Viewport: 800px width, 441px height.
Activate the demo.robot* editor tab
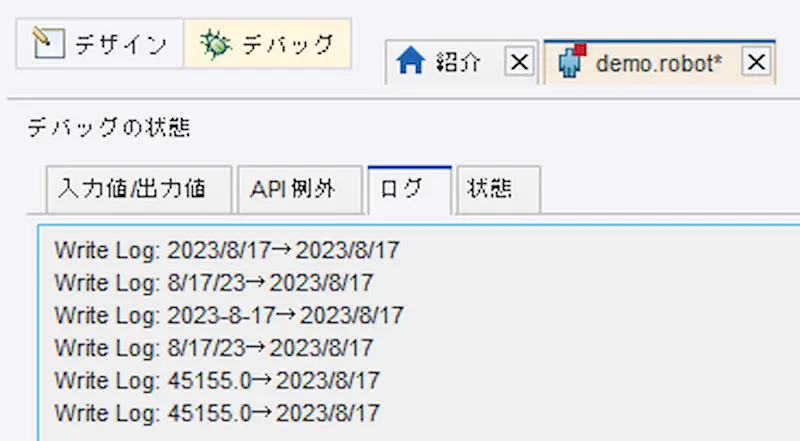point(659,62)
